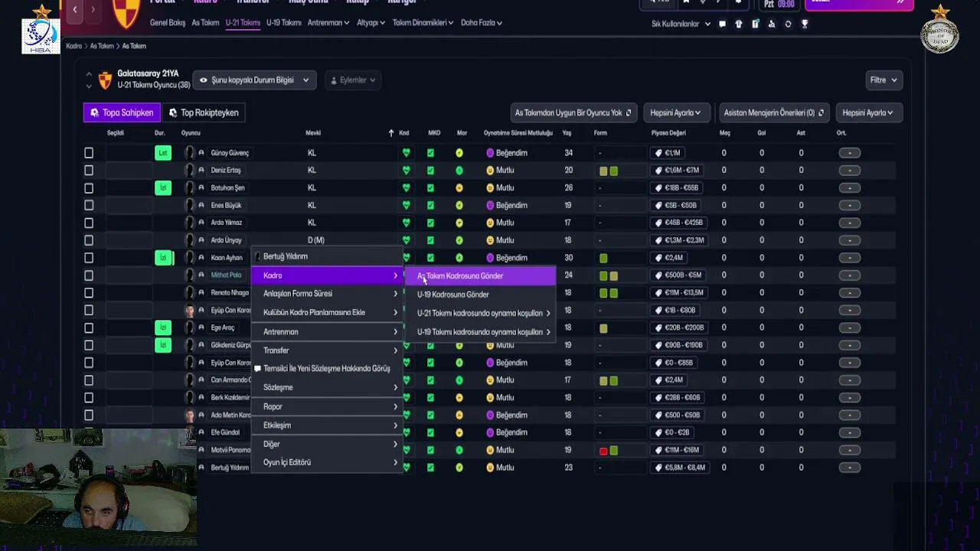Viewport: 980px width, 551px height.
Task: Click the İzi status badge on Batuhan Şen
Action: click(162, 187)
